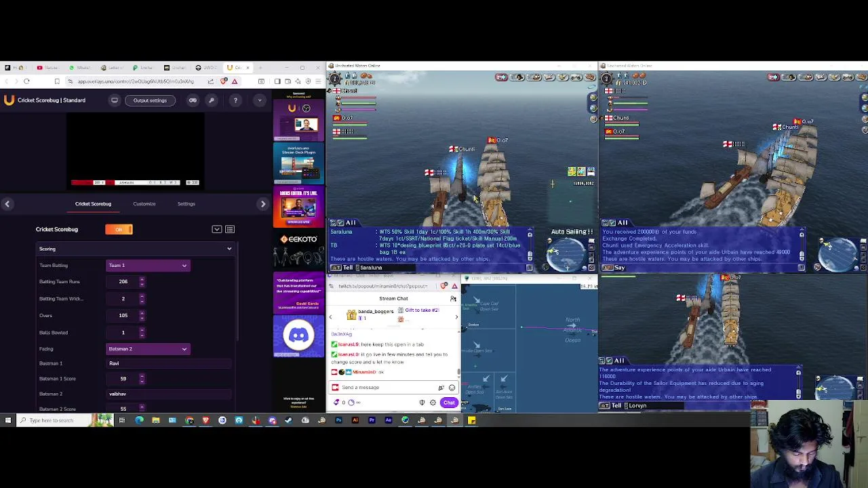Click the browser address bar with app.overlays.uno

click(136, 81)
